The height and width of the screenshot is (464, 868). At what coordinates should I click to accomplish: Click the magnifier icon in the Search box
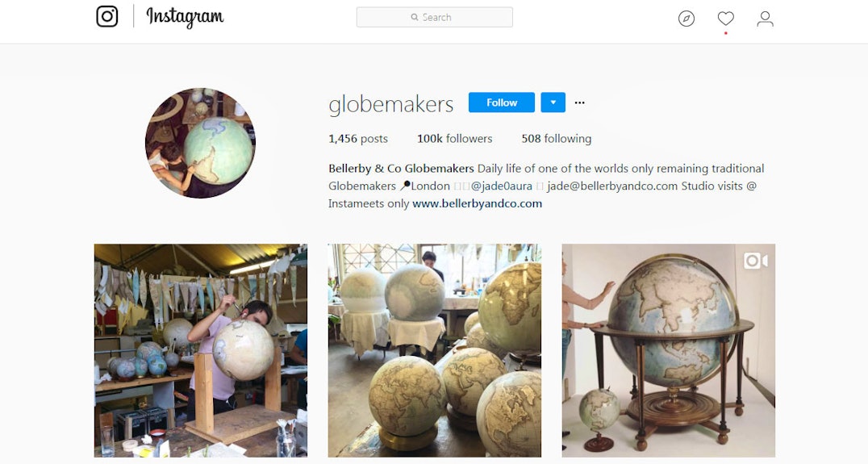click(x=415, y=17)
